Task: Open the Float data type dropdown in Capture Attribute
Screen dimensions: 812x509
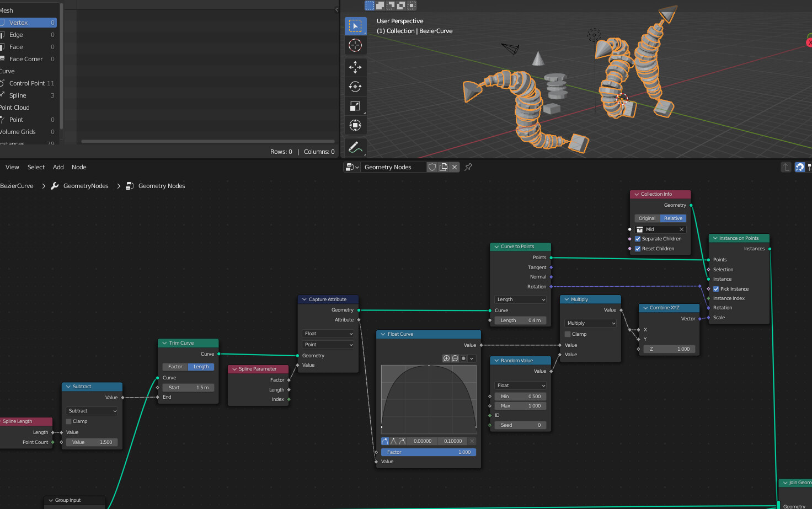Action: click(x=328, y=334)
